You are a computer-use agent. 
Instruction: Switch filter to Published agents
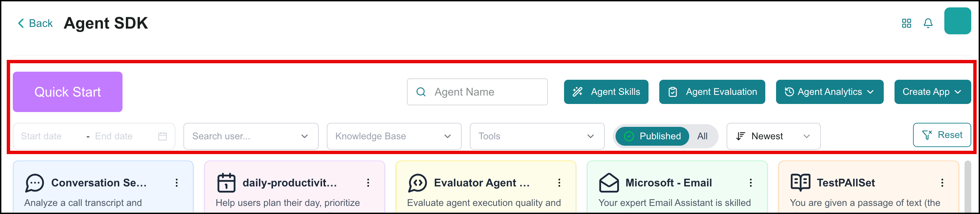[x=652, y=136]
